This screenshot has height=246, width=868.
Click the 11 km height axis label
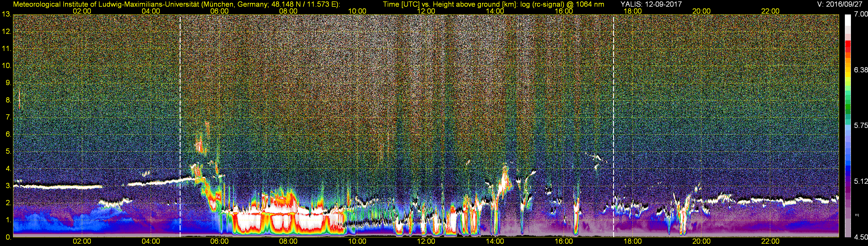click(6, 49)
